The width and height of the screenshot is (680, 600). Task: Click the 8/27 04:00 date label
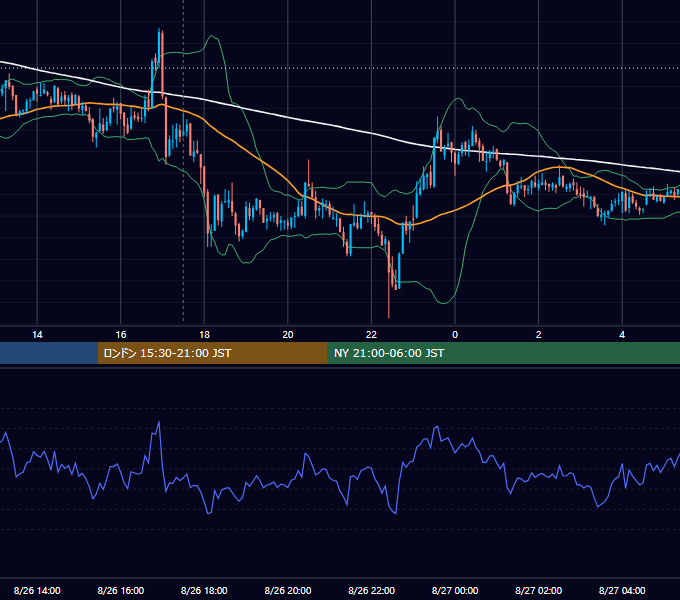point(622,590)
